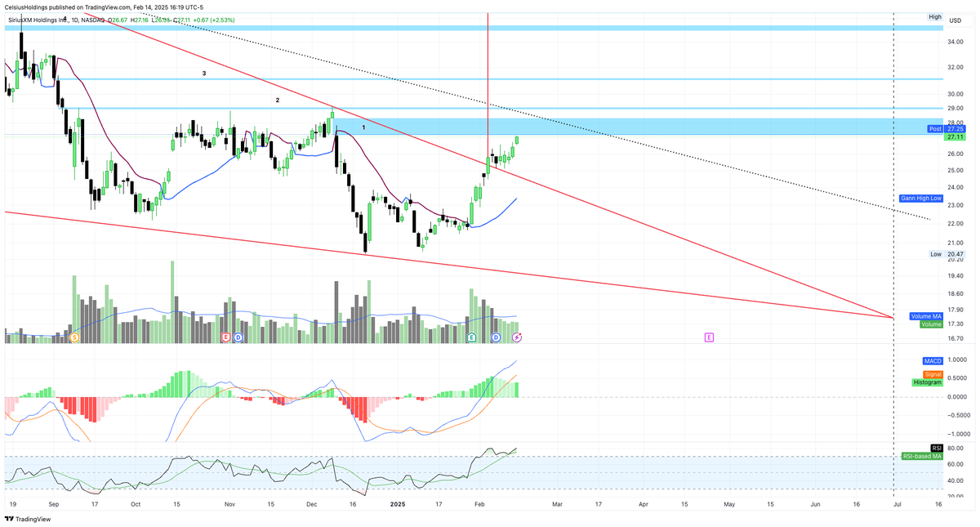Click the blue D dividend icon beside red E
This screenshot has width=980, height=527.
(x=238, y=337)
